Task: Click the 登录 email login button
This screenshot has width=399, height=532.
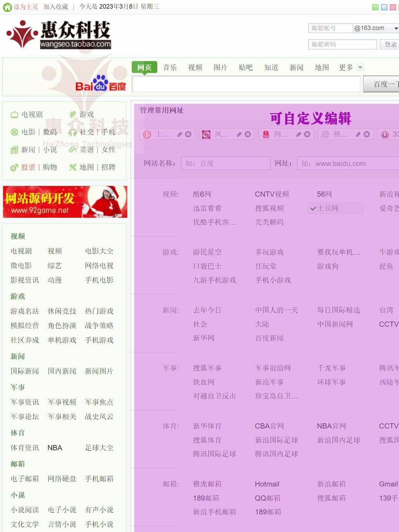Action: tap(390, 44)
